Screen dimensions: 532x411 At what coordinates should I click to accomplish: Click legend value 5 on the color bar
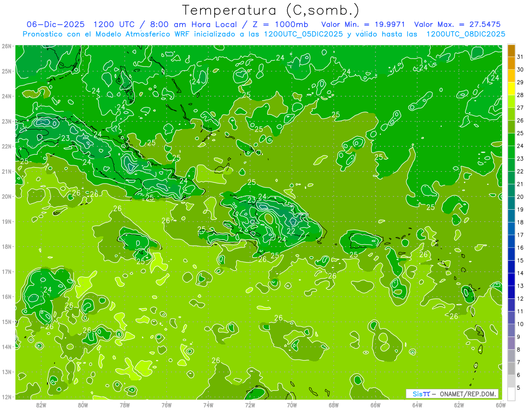(519, 388)
